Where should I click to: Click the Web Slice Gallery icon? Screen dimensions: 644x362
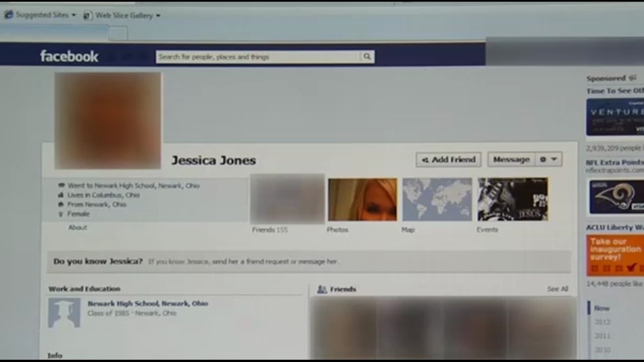88,16
